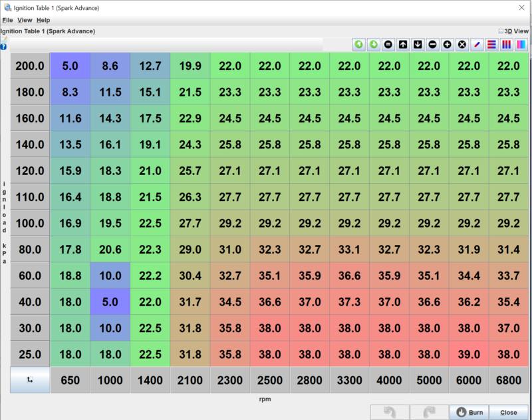Select the 5.0 cell at 40 kPa, 1000 rpm
This screenshot has height=420, width=532.
click(x=110, y=302)
